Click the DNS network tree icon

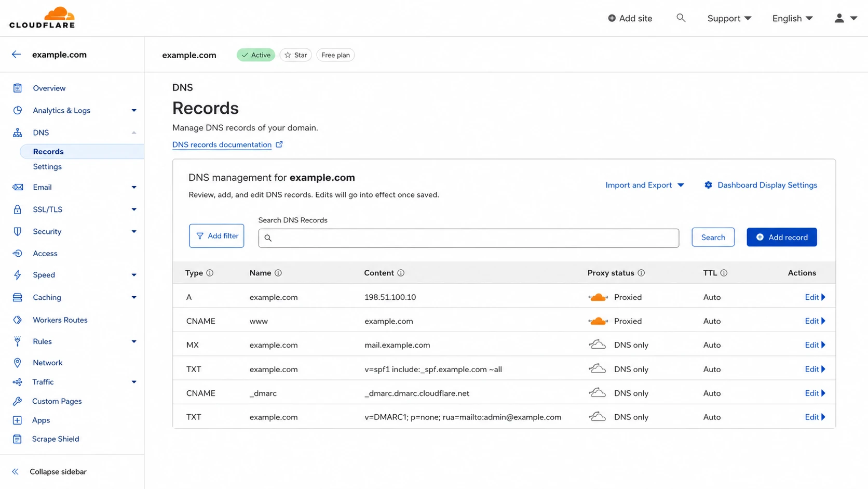18,133
